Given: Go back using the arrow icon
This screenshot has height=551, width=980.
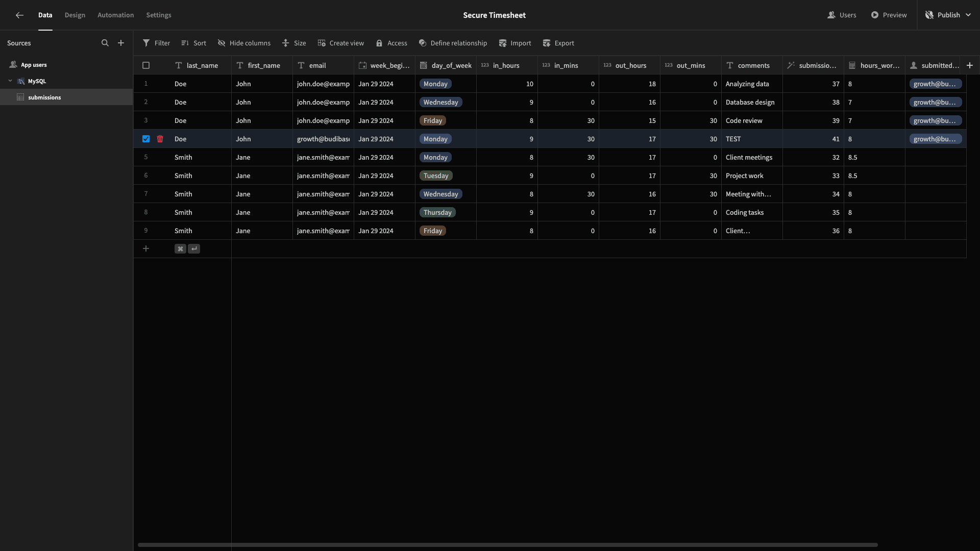Looking at the screenshot, I should pyautogui.click(x=19, y=15).
